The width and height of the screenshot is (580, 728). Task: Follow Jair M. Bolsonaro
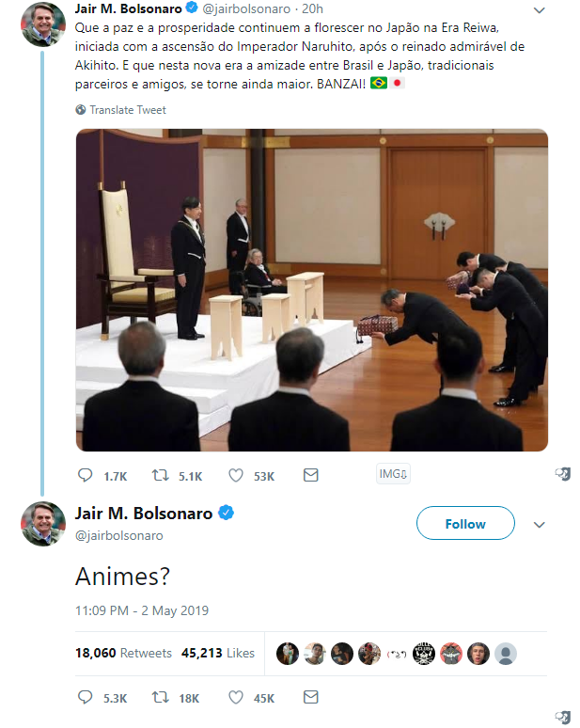pos(465,524)
